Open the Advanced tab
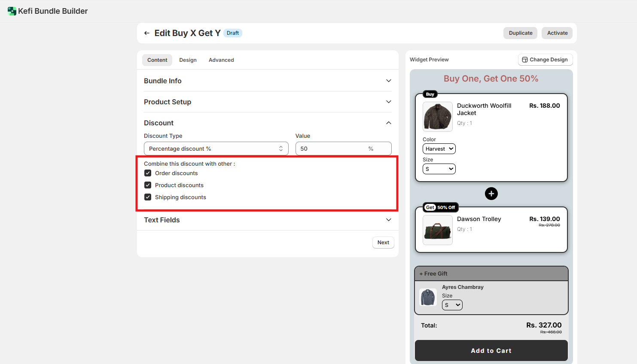 [x=221, y=60]
